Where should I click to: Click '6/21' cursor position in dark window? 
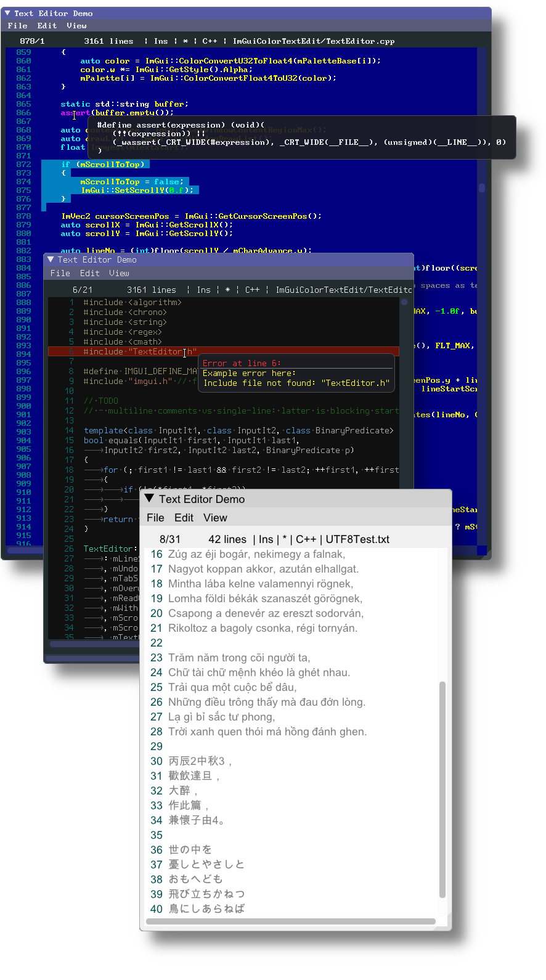[x=83, y=290]
